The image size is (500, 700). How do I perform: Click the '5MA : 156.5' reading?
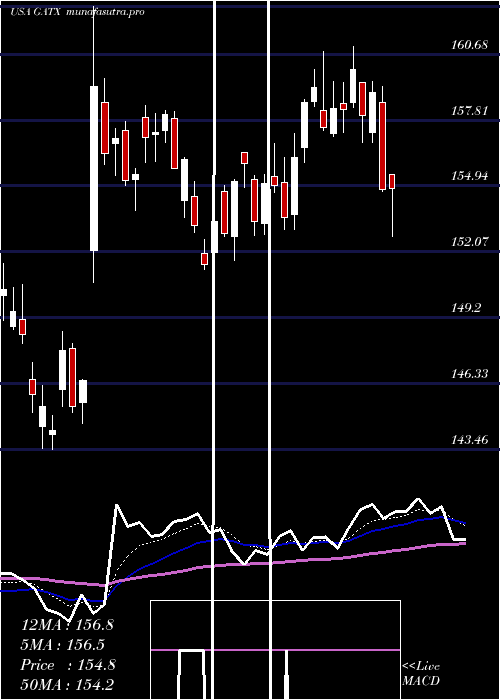coord(63,645)
